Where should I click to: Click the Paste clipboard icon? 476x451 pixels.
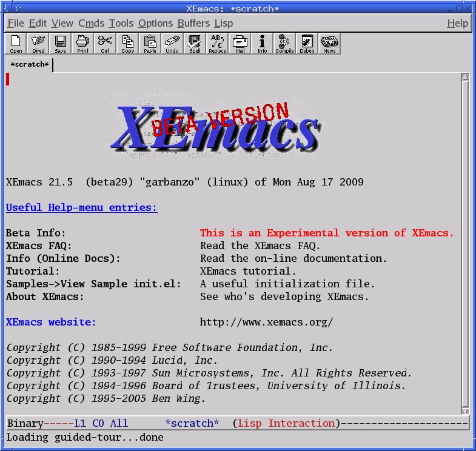150,44
